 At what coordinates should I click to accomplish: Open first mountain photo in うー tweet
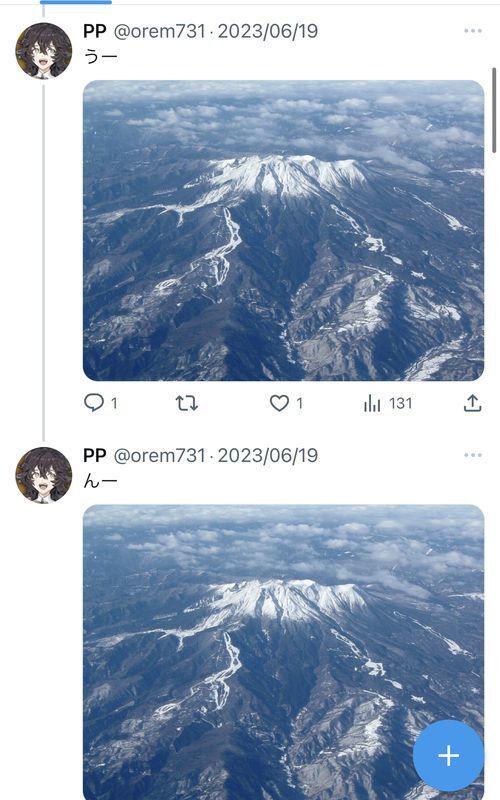283,231
